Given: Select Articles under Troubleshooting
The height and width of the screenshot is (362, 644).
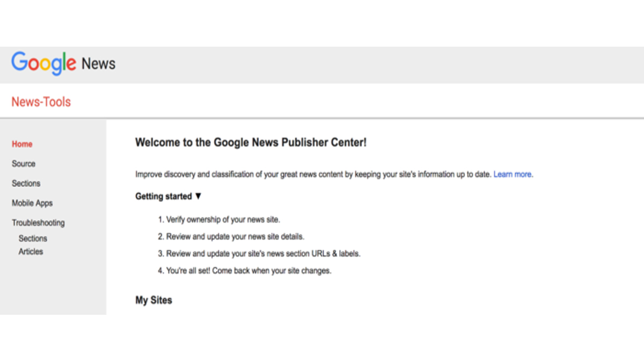Looking at the screenshot, I should coord(31,252).
